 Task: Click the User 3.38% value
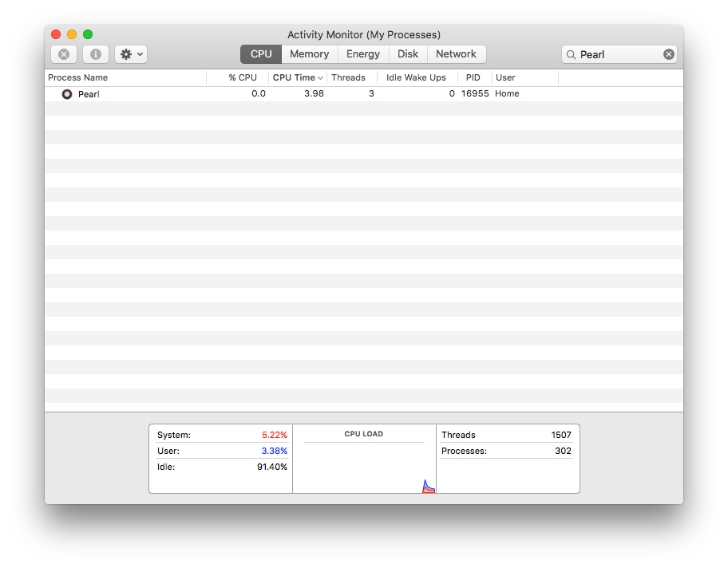click(x=275, y=451)
